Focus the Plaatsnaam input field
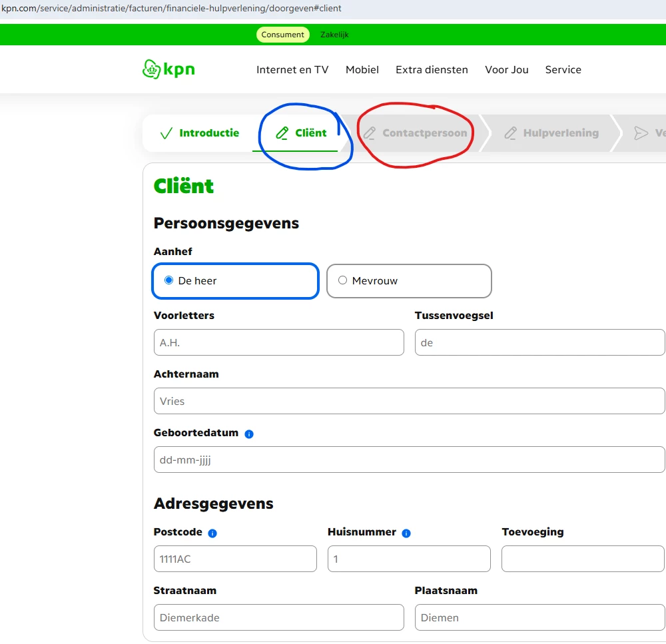 [x=539, y=617]
